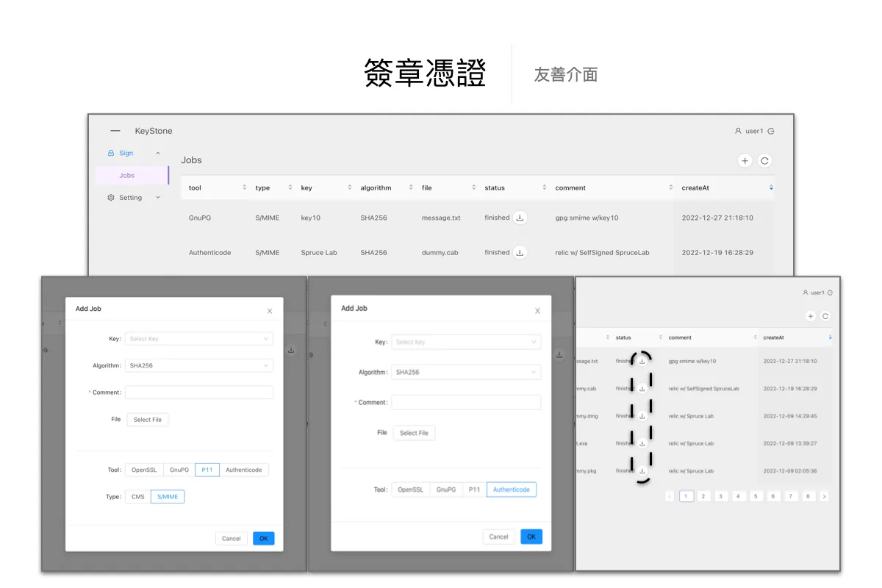Choose the Authenticode tool option
Viewport: 882px width, 588px height.
[x=512, y=489]
